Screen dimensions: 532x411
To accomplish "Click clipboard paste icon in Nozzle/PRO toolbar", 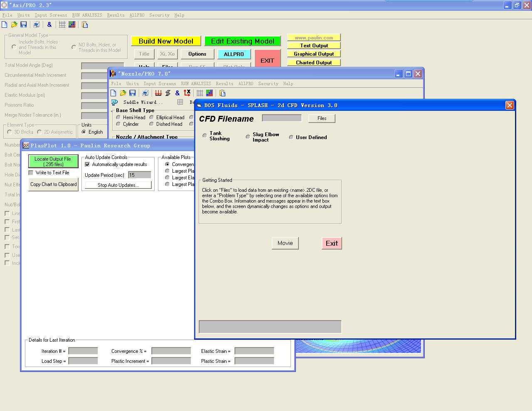I will click(222, 93).
